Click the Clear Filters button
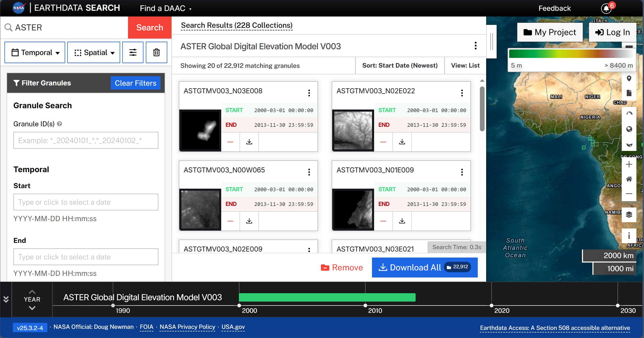Viewport: 644px width, 338px height. coord(135,83)
